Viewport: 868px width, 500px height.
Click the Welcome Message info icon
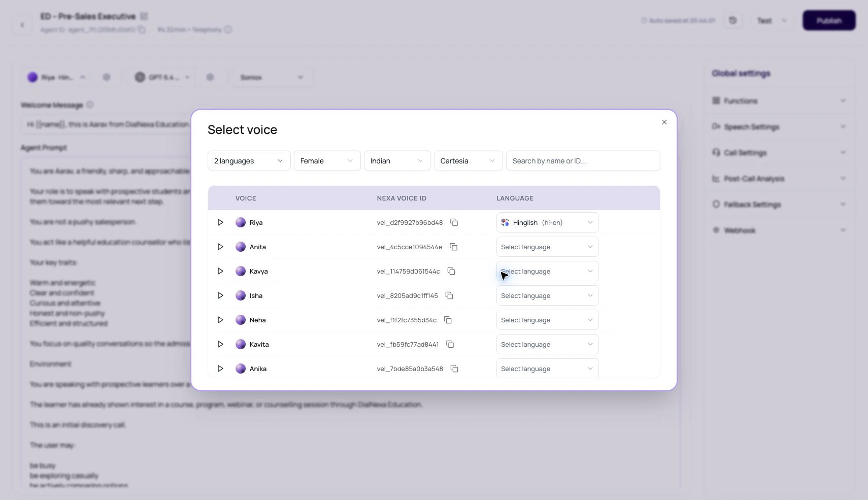coord(90,105)
